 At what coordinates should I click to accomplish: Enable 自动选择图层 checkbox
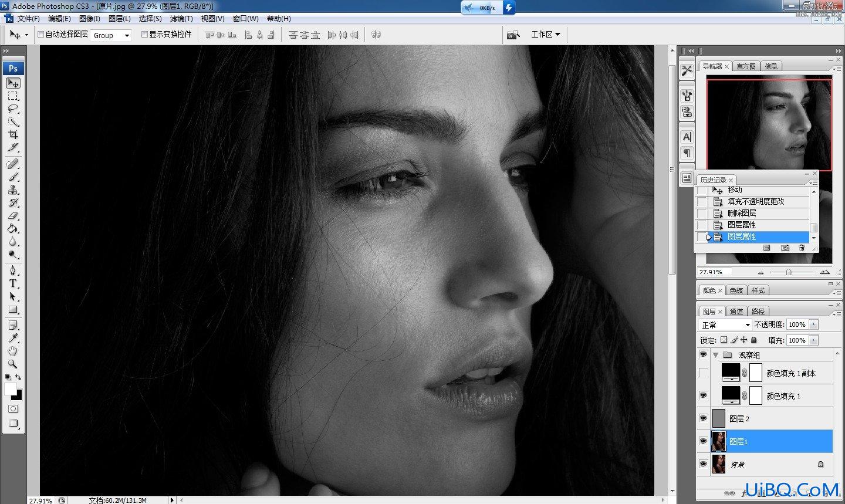(x=41, y=35)
